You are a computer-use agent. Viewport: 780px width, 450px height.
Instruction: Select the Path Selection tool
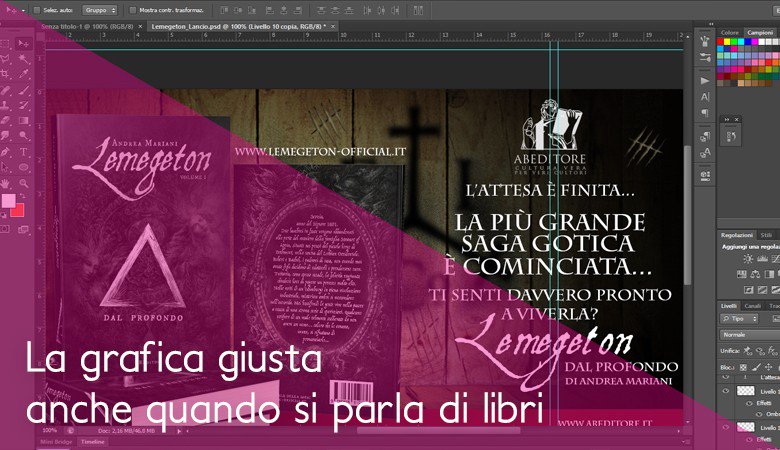[5, 167]
